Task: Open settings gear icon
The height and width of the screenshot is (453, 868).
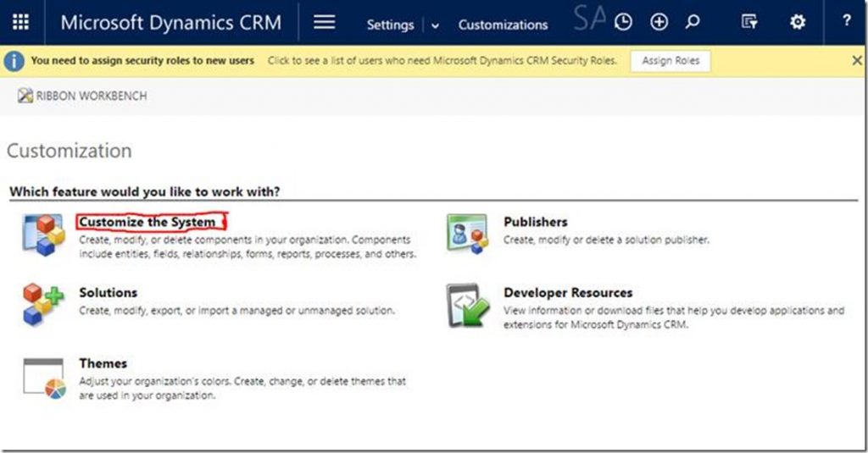Action: (x=798, y=23)
